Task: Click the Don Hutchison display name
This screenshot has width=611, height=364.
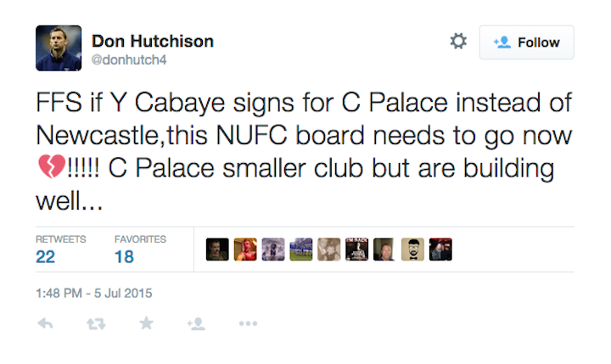Action: [x=152, y=42]
